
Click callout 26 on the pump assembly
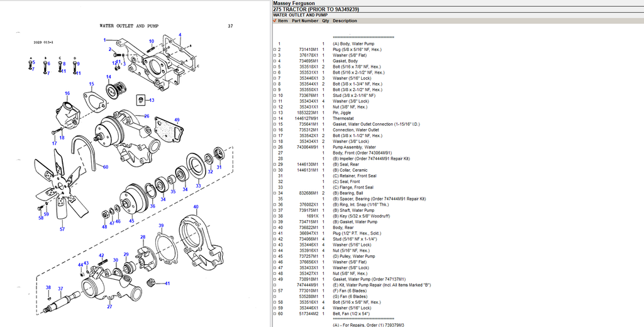tap(147, 116)
